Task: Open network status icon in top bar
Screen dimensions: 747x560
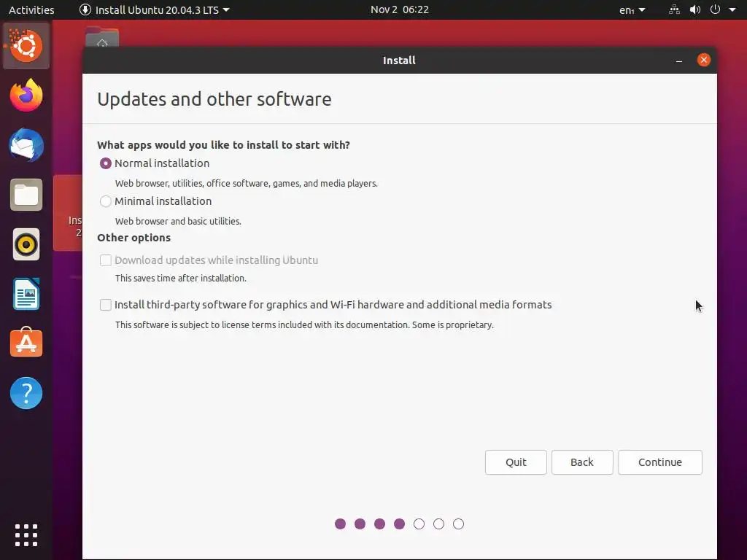Action: click(x=674, y=9)
